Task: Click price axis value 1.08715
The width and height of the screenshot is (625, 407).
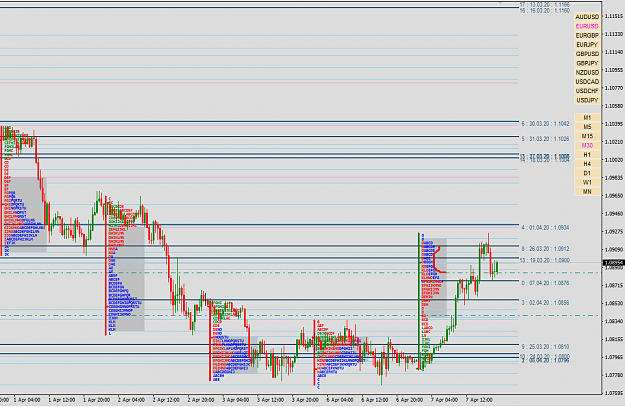Action: (x=614, y=286)
